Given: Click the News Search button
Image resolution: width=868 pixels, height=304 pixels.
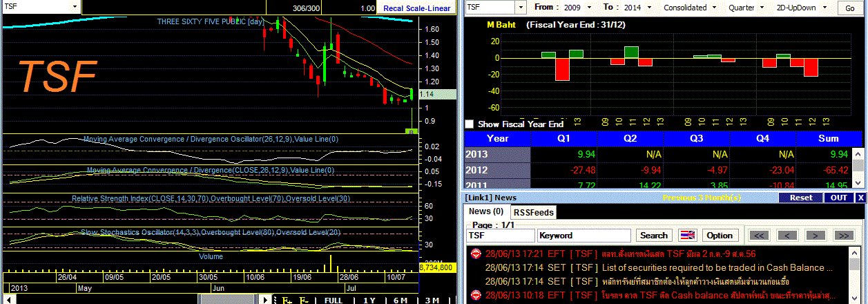Looking at the screenshot, I should tap(654, 236).
